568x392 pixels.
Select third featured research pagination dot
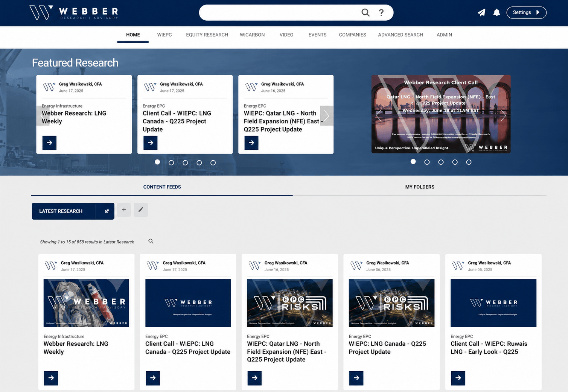(185, 163)
